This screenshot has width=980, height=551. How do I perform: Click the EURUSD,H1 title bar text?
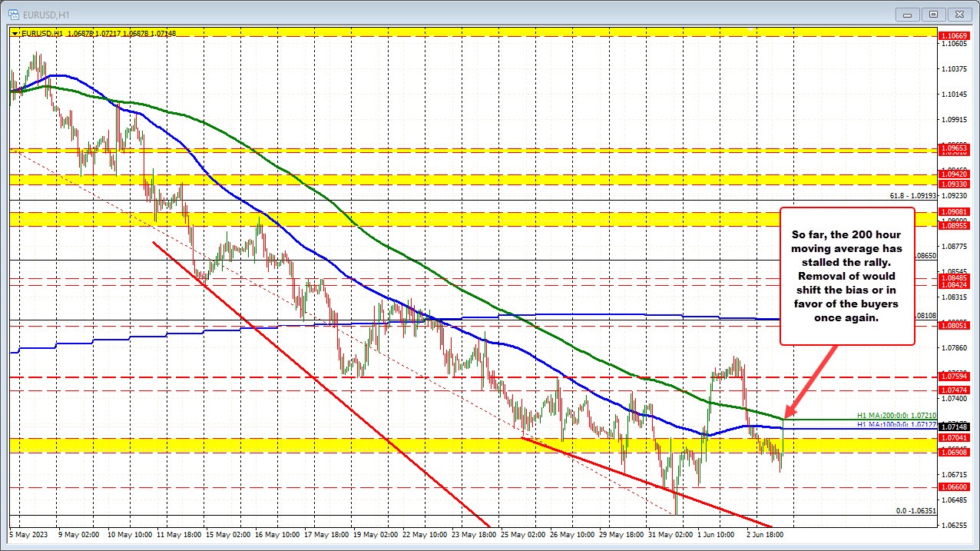click(x=45, y=14)
